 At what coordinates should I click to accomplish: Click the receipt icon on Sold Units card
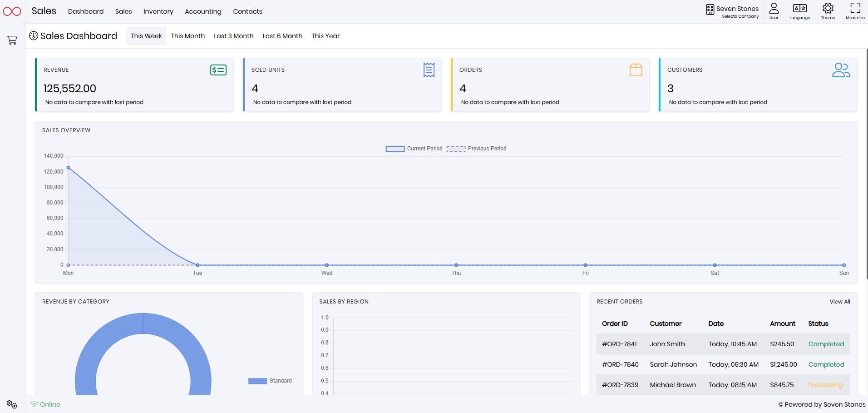pyautogui.click(x=429, y=70)
